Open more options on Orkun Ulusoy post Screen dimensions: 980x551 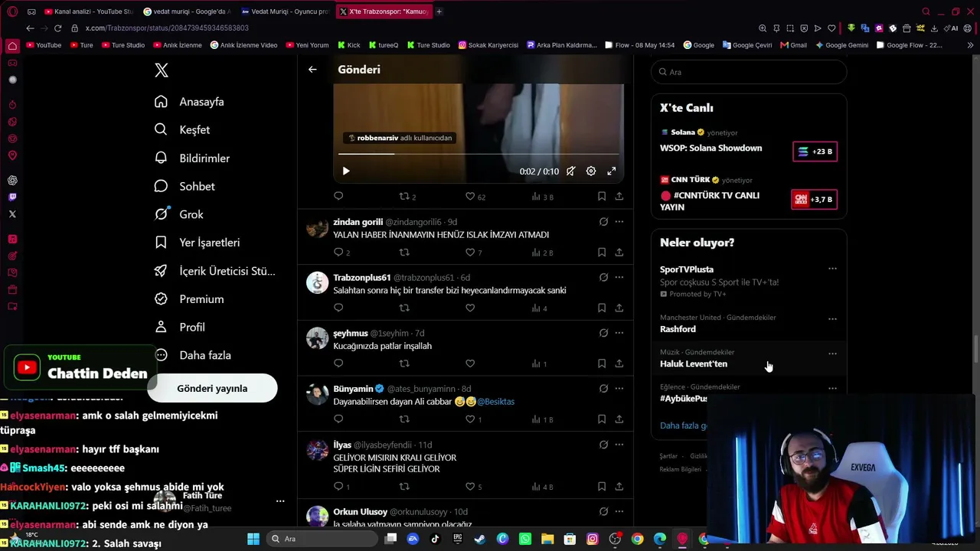(619, 511)
